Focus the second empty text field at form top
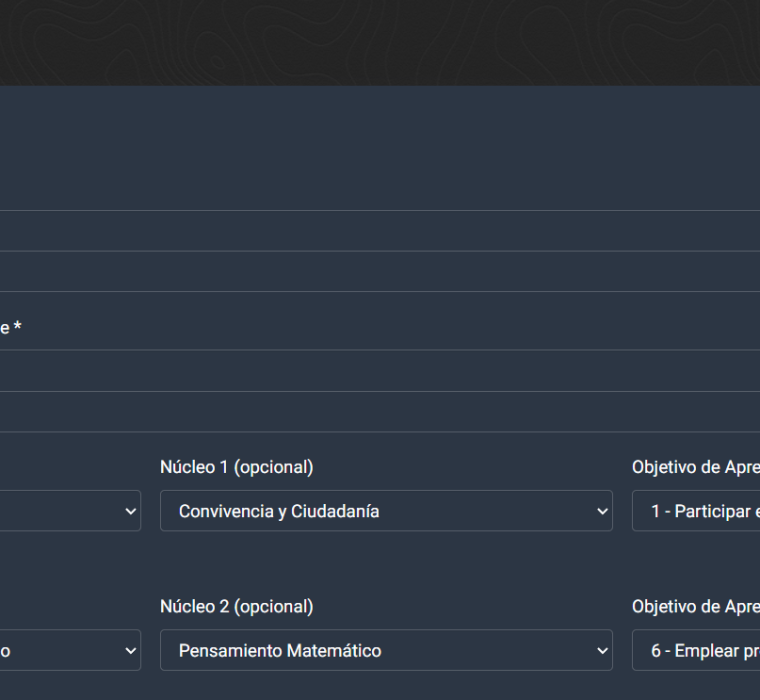 (380, 272)
